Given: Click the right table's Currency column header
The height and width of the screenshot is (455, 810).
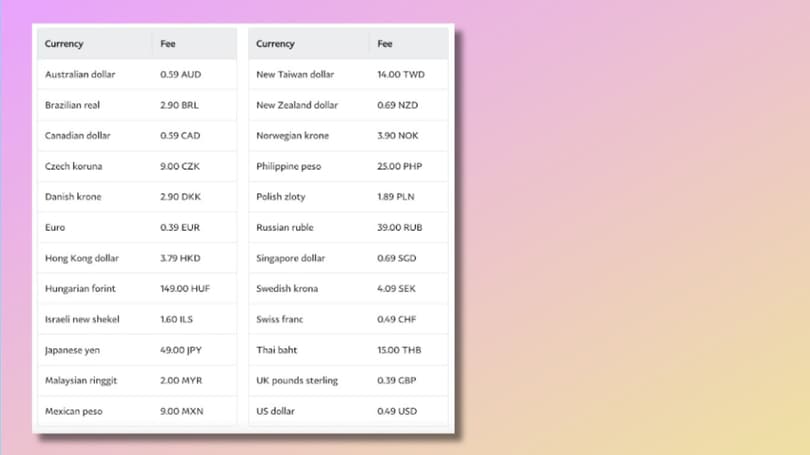Looking at the screenshot, I should (x=275, y=44).
